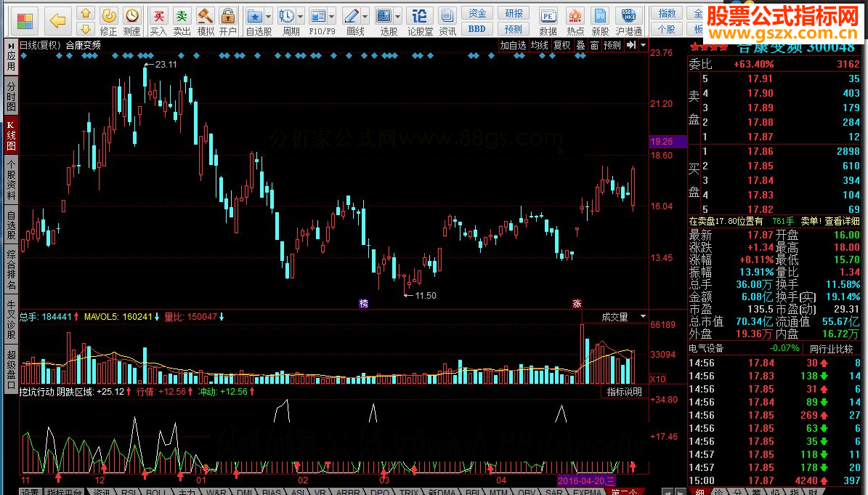The image size is (868, 495).
Task: Expand the 自选股 dropdown arrow
Action: [x=269, y=17]
